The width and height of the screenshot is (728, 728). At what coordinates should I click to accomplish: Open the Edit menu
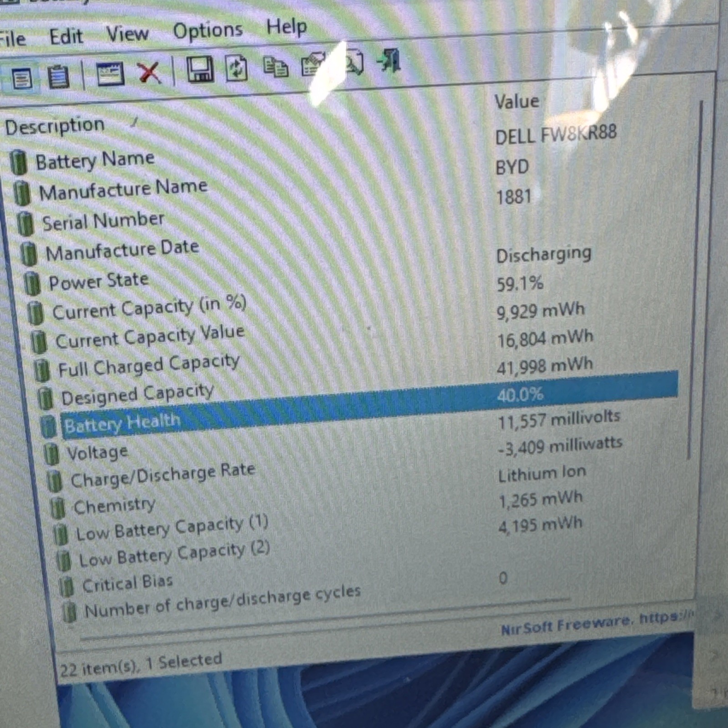tap(66, 36)
